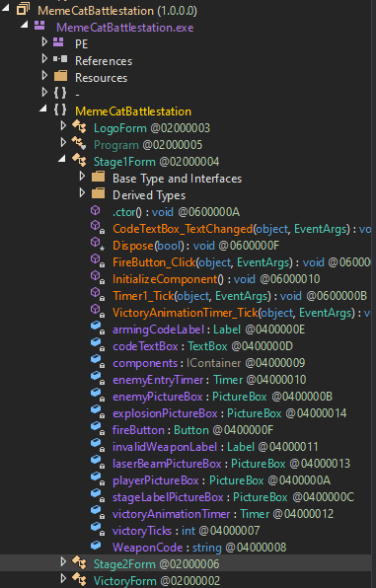Select the explosionPictureBox field
Image resolution: width=376 pixels, height=588 pixels.
click(230, 413)
